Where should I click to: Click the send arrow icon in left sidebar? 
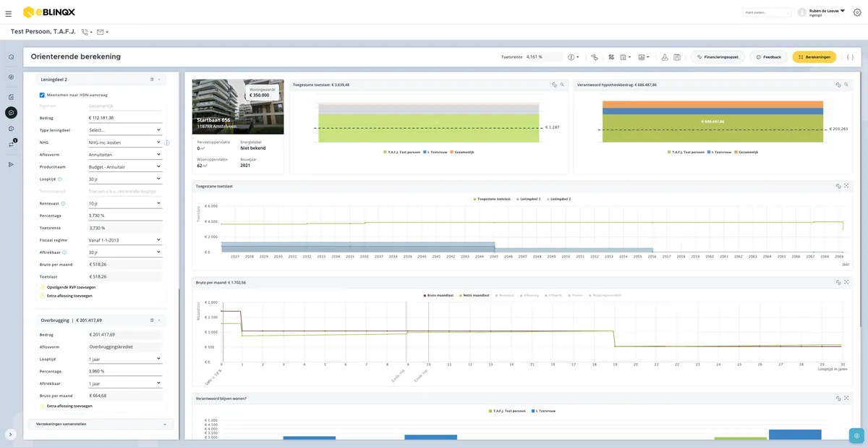11,164
